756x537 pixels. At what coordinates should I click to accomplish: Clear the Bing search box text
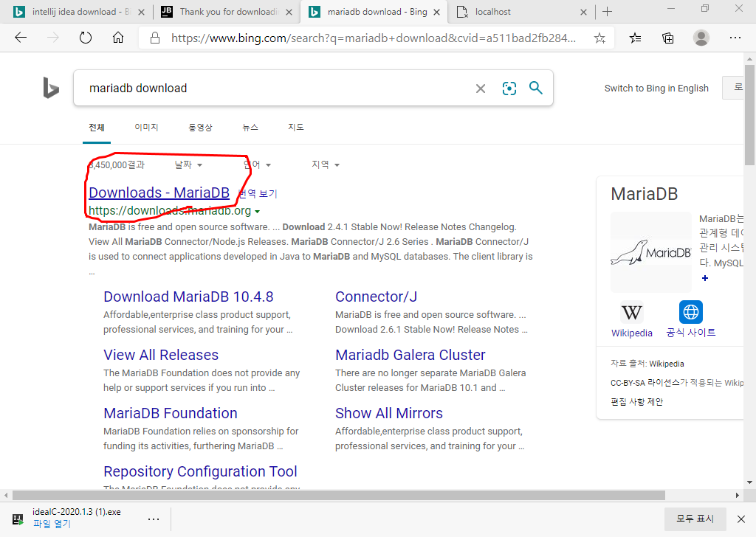tap(480, 88)
